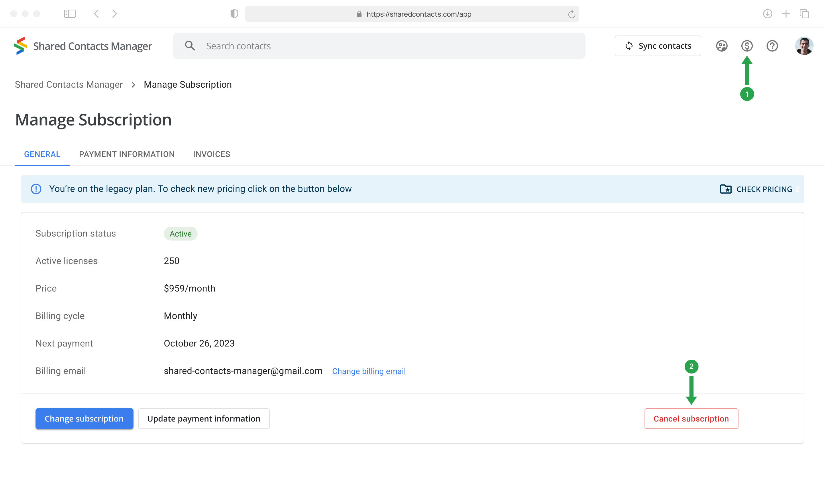Show the tab overview icon
Image resolution: width=825 pixels, height=504 pixels.
[x=804, y=14]
